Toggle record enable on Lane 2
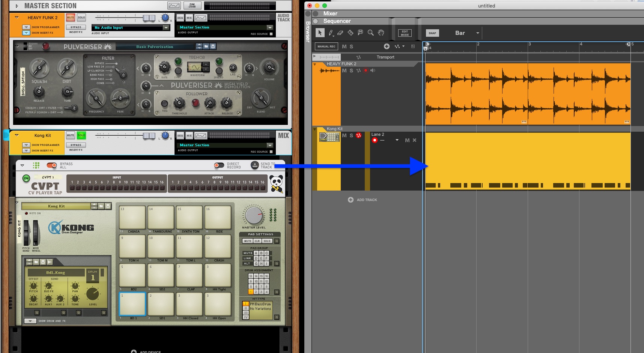 click(375, 140)
